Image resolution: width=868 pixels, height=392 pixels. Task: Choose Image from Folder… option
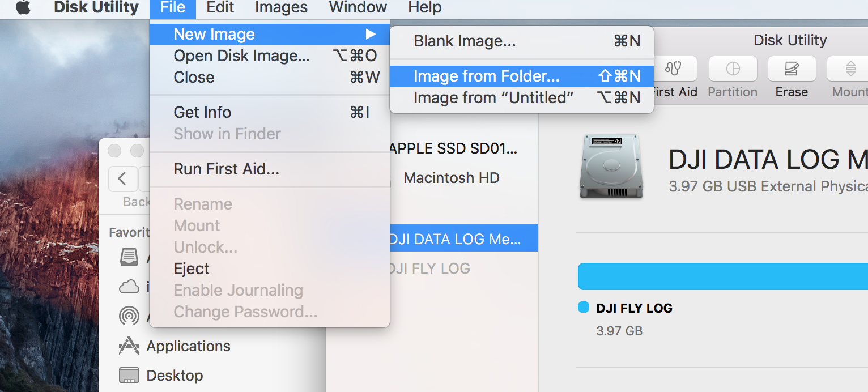pos(522,76)
